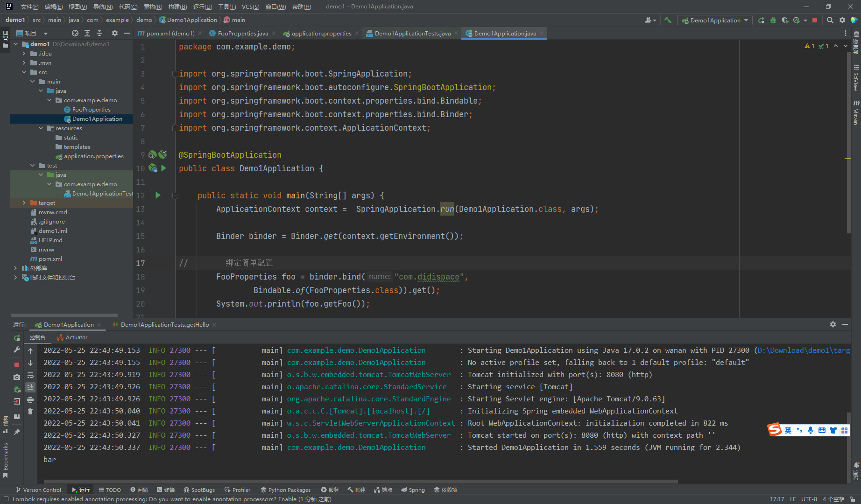This screenshot has width=861, height=504.
Task: Expand the .idea folder
Action: pyautogui.click(x=24, y=53)
